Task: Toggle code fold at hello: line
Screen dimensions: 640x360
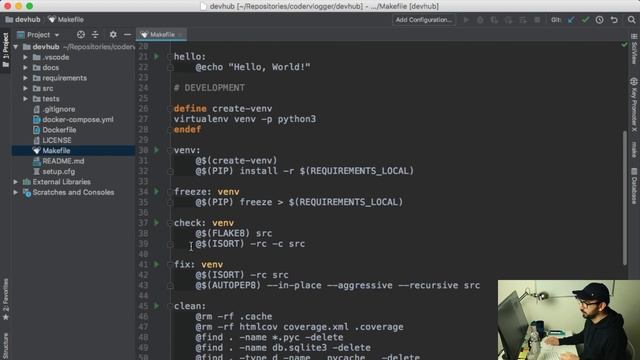Action: coord(170,57)
